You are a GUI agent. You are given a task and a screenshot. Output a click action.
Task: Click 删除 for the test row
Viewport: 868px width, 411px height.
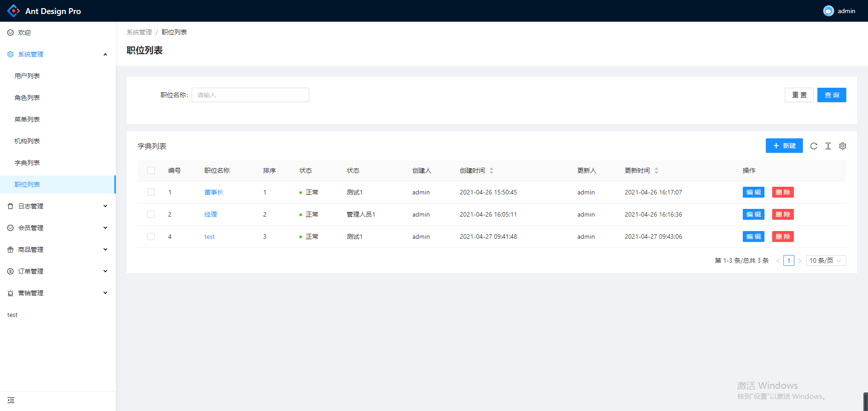[x=783, y=236]
